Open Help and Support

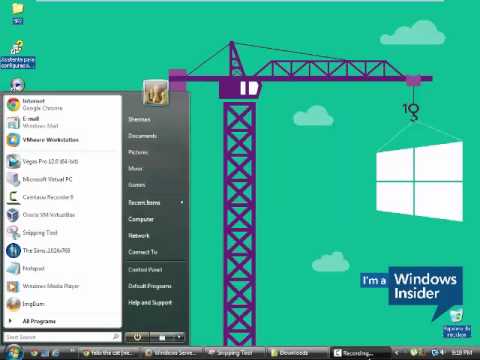click(x=150, y=303)
